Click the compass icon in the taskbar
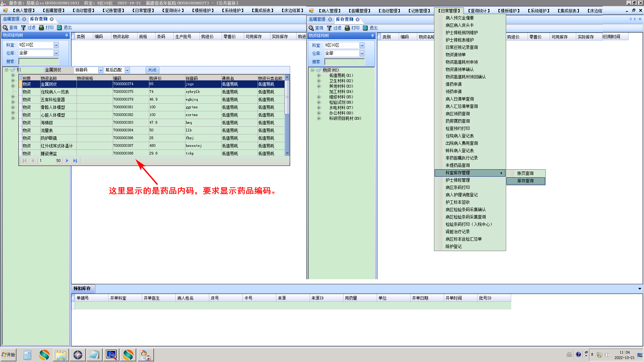 [78, 355]
